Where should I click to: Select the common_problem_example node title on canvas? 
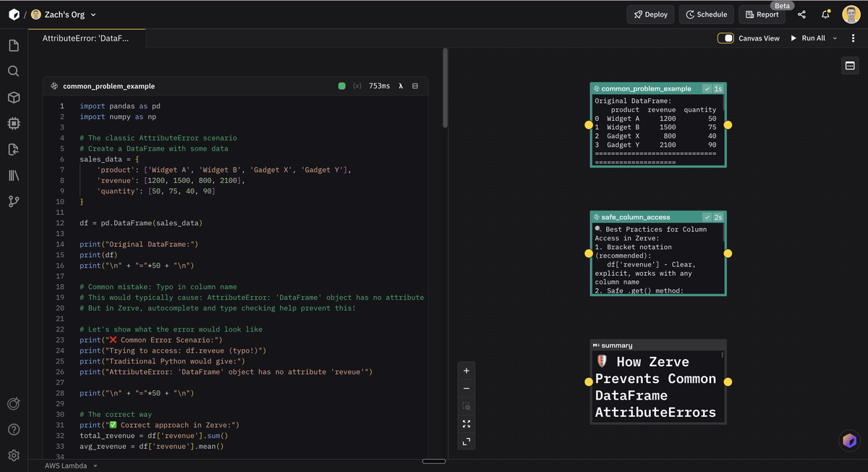(x=646, y=89)
